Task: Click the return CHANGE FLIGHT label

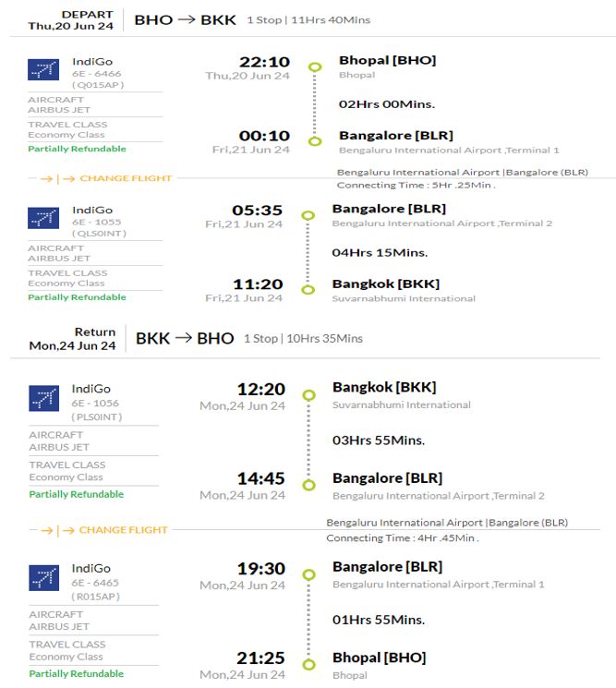Action: (x=123, y=530)
